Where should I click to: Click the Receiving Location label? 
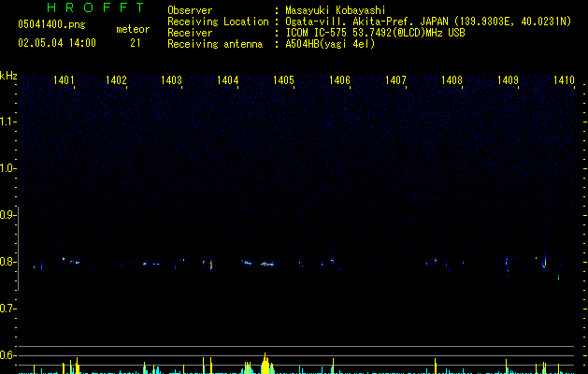(x=218, y=22)
